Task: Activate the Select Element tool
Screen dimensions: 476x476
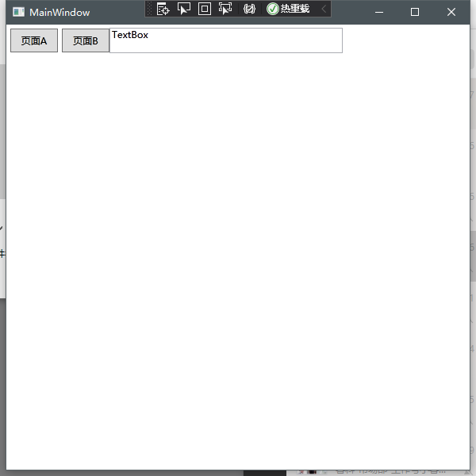Action: [184, 9]
